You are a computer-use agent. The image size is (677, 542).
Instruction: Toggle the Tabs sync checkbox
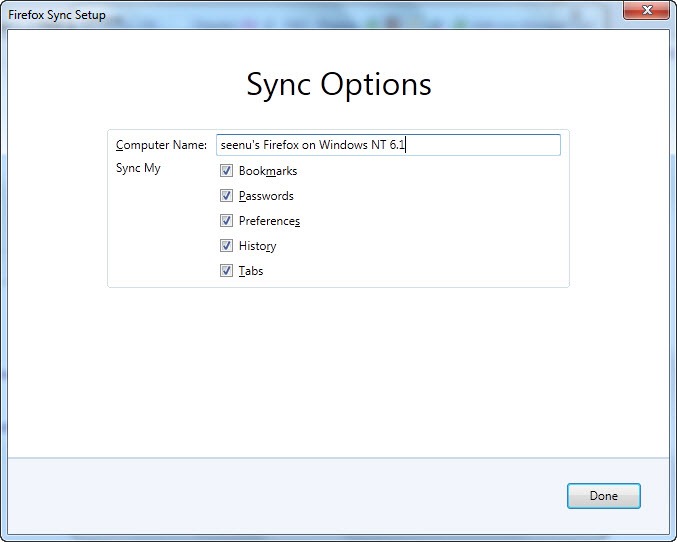pos(226,271)
